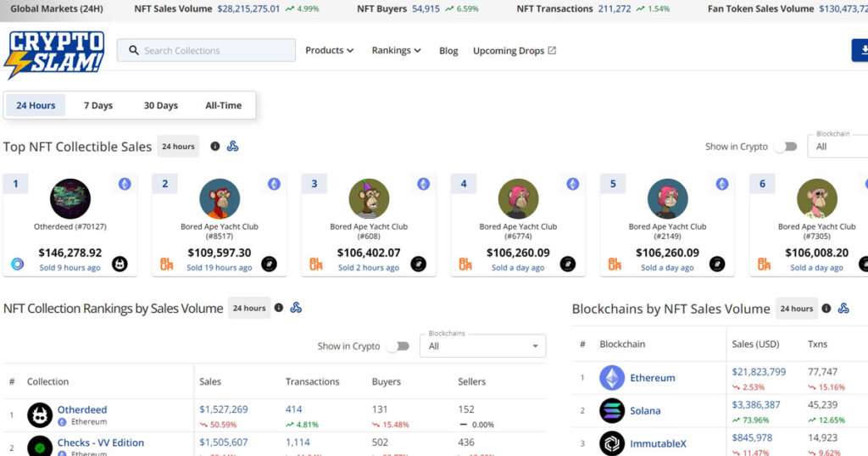The image size is (868, 456).
Task: Click black collection icon on Otherdeed #70127 card
Action: coord(120,264)
